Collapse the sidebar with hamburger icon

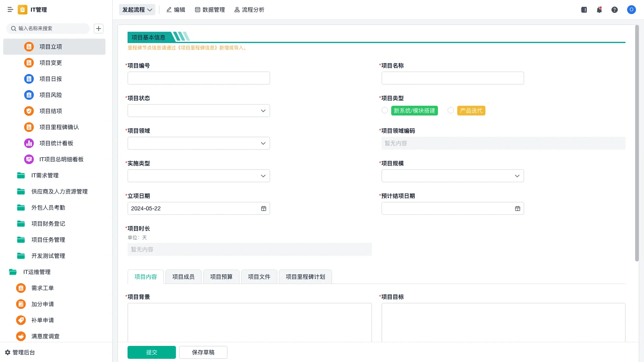[10, 10]
